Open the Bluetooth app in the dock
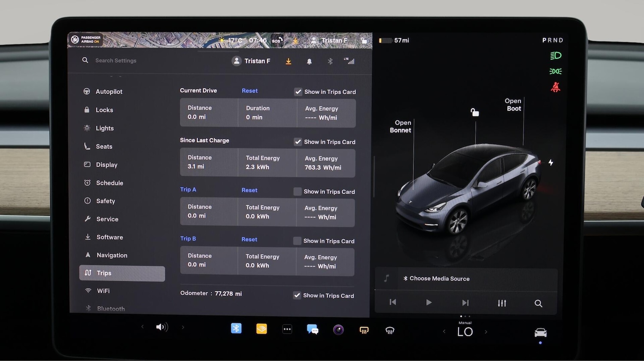 point(236,328)
